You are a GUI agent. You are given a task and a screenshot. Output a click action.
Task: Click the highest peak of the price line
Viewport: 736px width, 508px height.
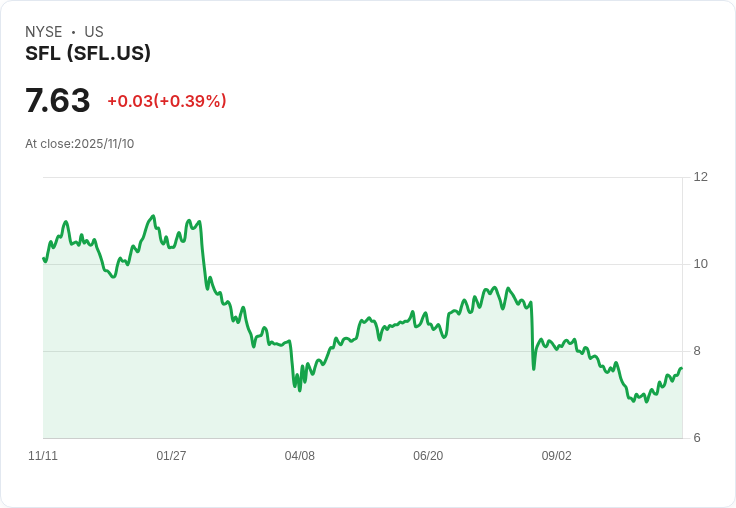[x=153, y=216]
